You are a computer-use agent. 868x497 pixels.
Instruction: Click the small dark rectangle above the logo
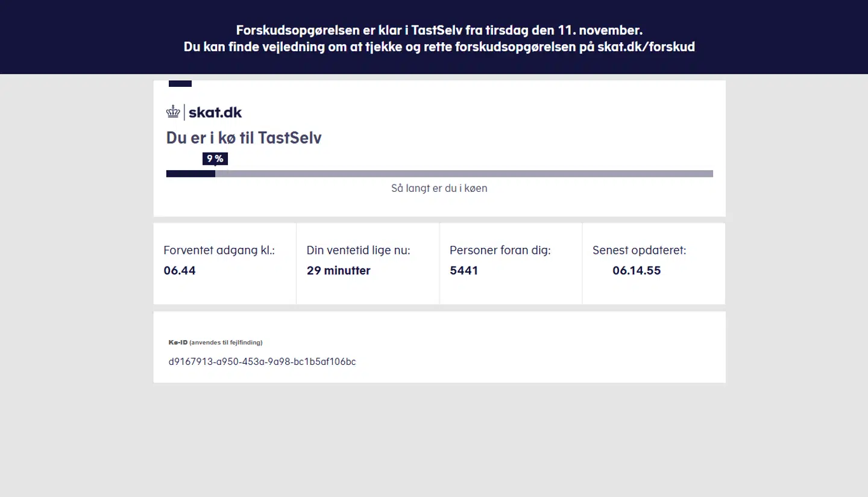coord(180,84)
